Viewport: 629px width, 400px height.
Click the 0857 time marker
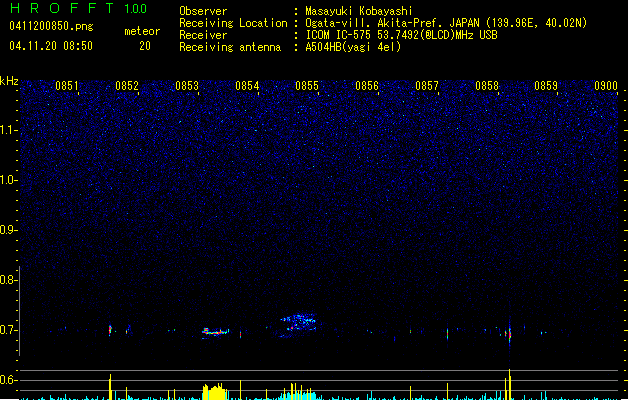pyautogui.click(x=427, y=86)
